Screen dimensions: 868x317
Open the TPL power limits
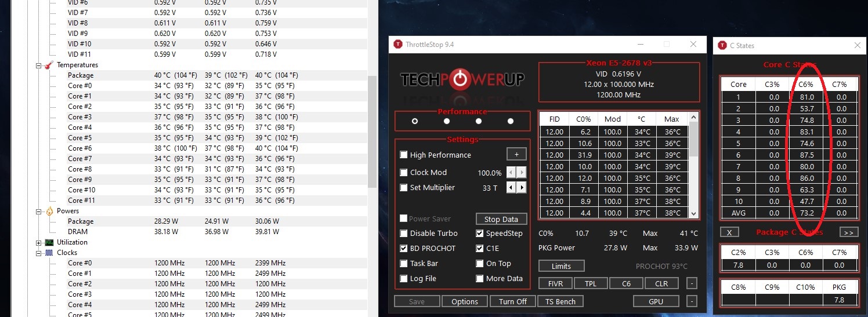(591, 283)
